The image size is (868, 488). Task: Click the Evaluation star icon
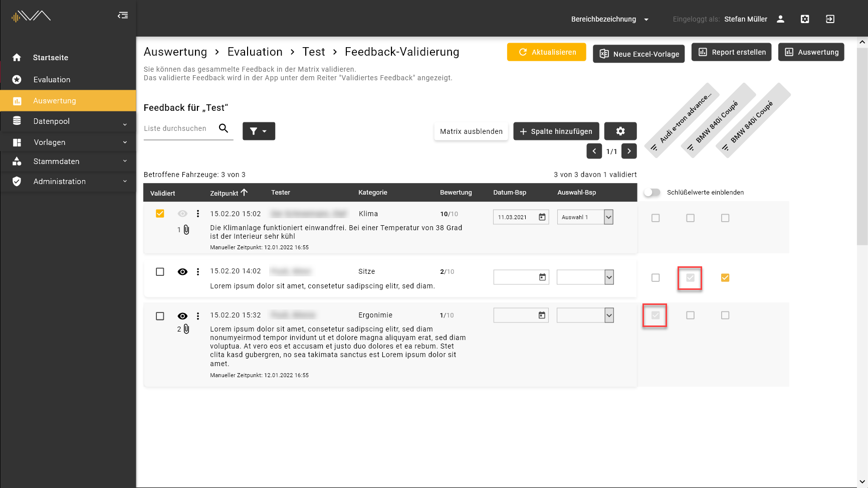(17, 79)
